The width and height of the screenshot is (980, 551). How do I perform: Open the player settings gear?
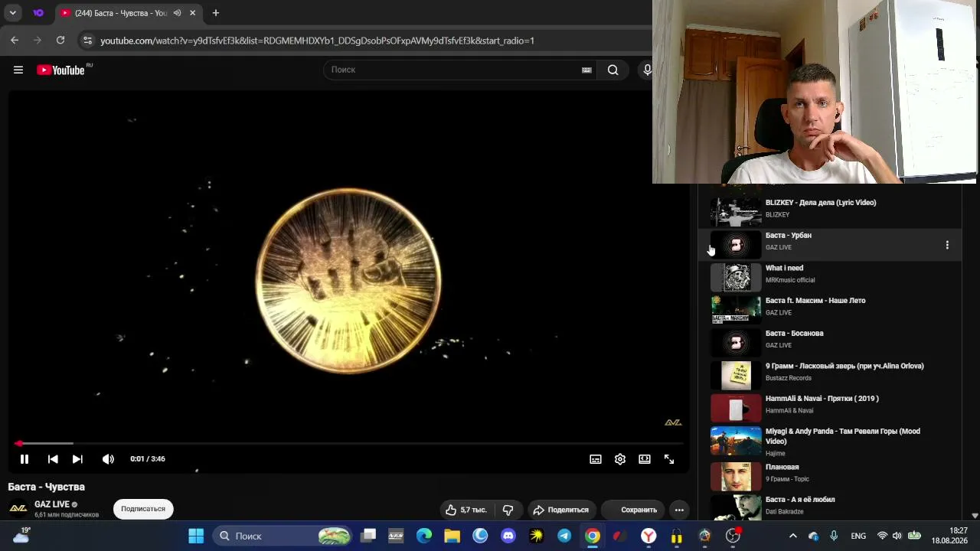click(x=620, y=459)
